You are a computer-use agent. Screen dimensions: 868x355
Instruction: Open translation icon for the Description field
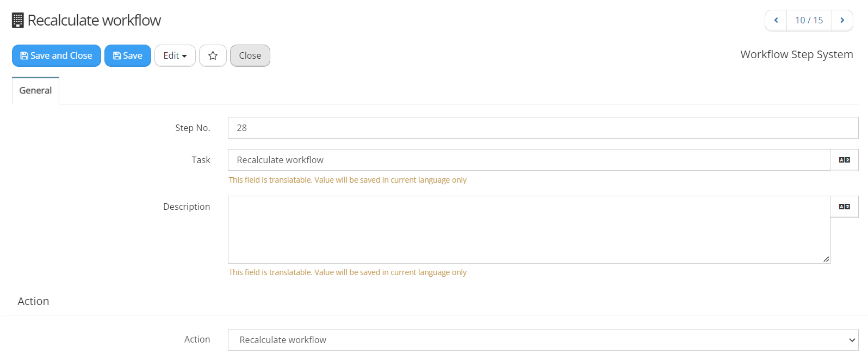(844, 207)
